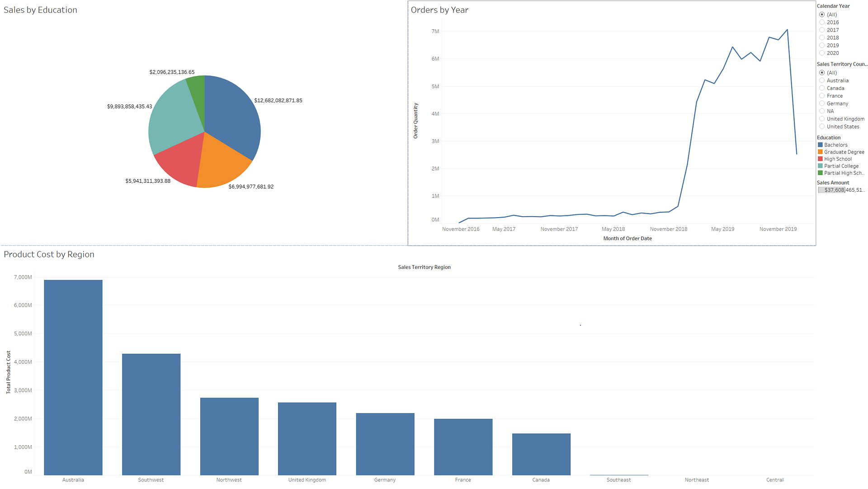Select 2016 in the Calendar Year filter
Viewport: 868px width, 489px height.
(822, 22)
